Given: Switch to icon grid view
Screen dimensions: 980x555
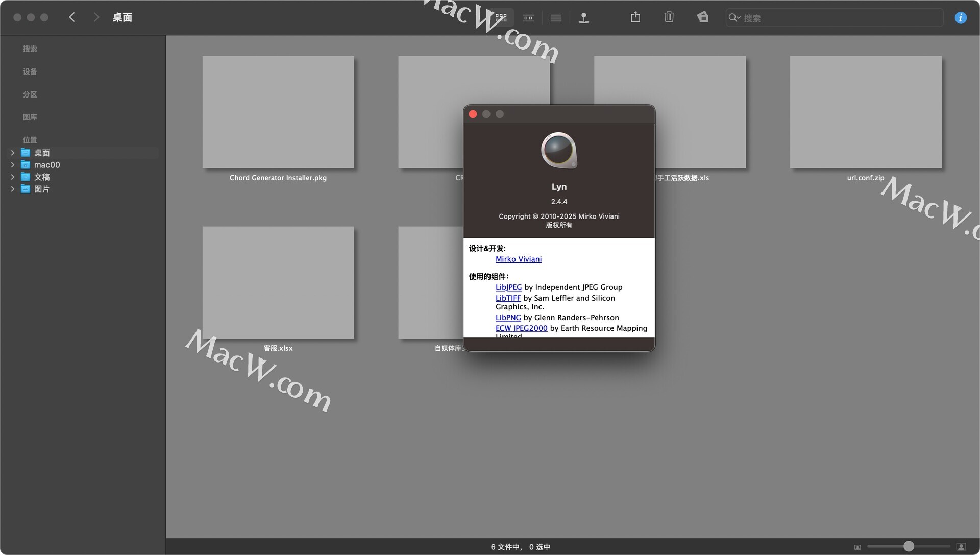Looking at the screenshot, I should pyautogui.click(x=501, y=17).
